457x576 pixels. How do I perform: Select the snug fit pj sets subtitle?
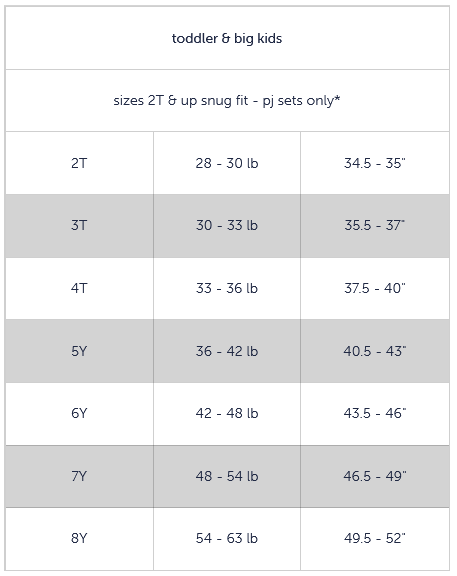point(227,101)
